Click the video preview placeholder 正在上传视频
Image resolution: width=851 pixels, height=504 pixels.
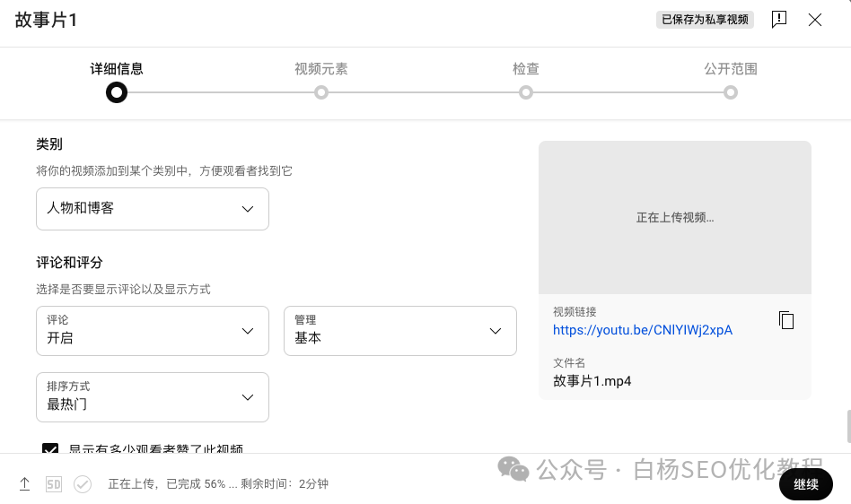[x=675, y=217]
